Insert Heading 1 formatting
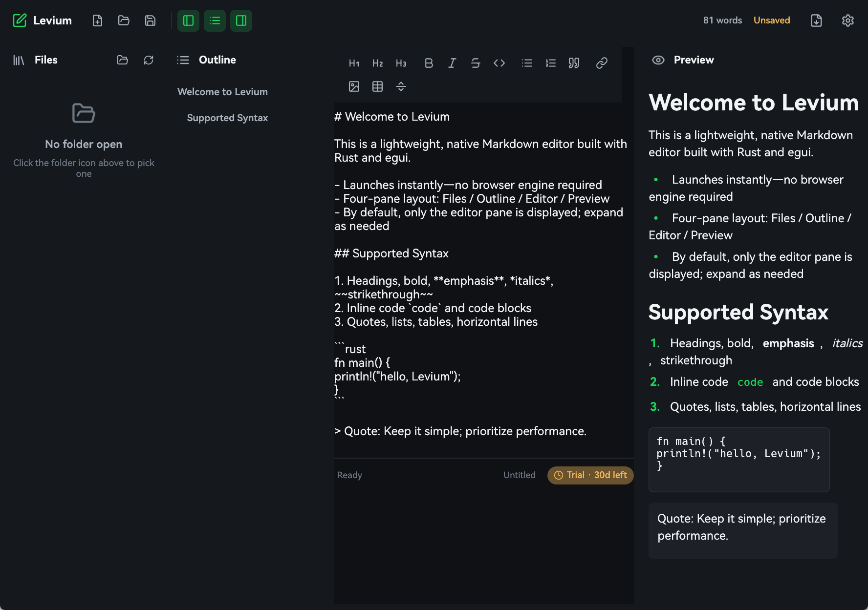Viewport: 868px width, 610px height. coord(354,63)
